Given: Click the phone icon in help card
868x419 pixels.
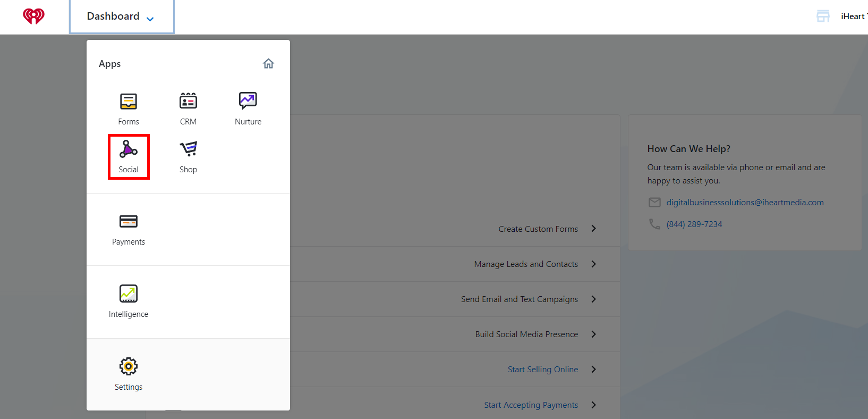Looking at the screenshot, I should coord(654,224).
